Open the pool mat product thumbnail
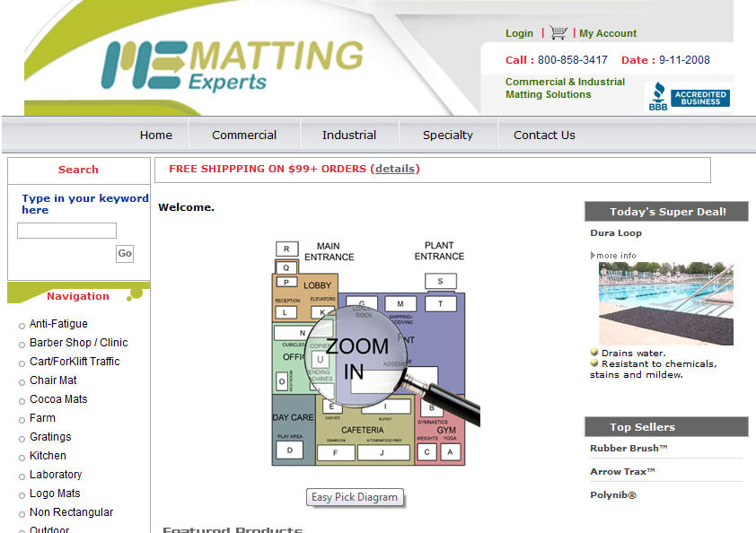 (x=666, y=303)
